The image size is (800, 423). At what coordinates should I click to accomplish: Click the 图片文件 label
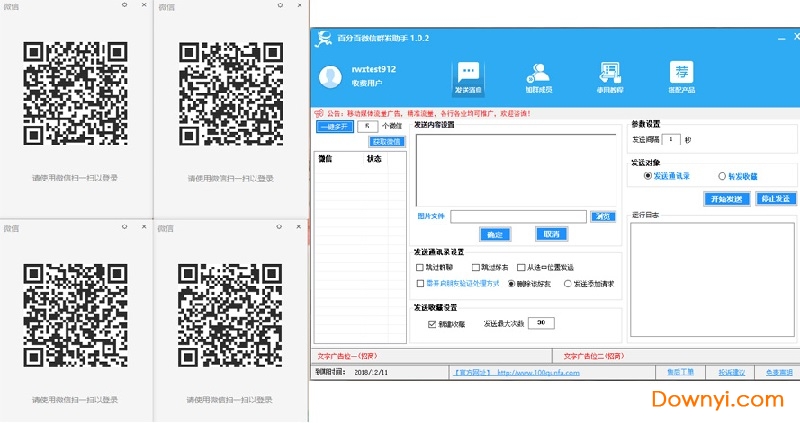(x=431, y=216)
